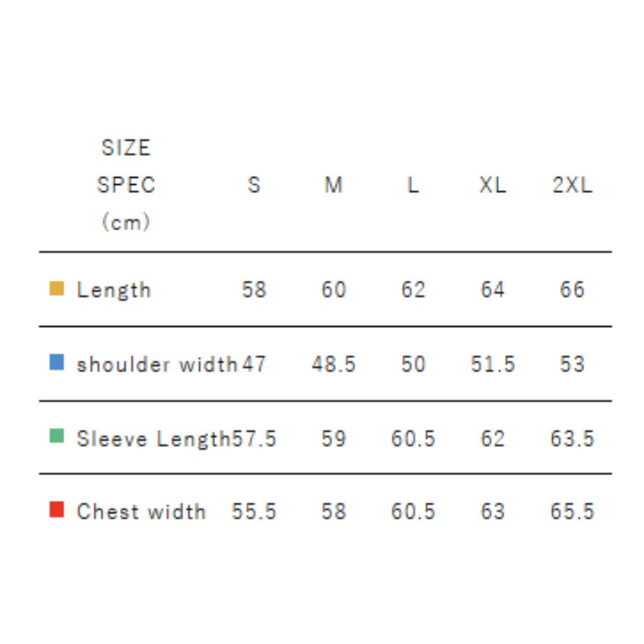
Task: Select the 51.5 shoulder width value
Action: [493, 364]
